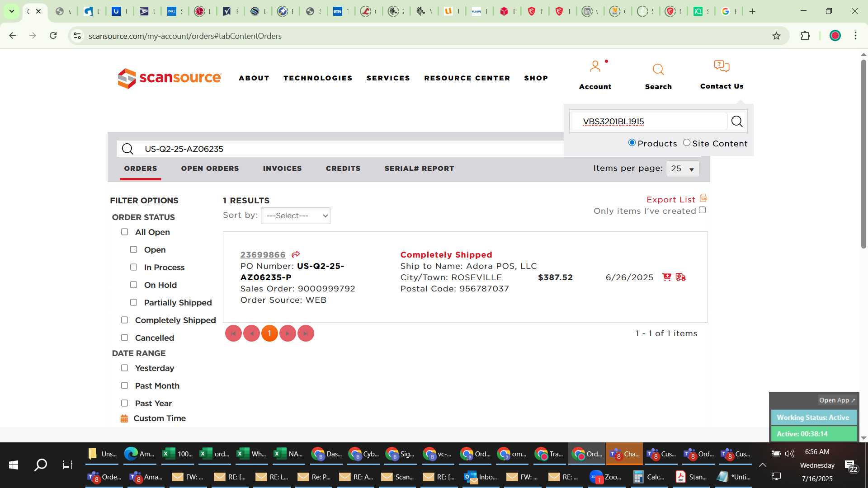Switch to the Invoices tab
The width and height of the screenshot is (868, 488).
coord(282,169)
